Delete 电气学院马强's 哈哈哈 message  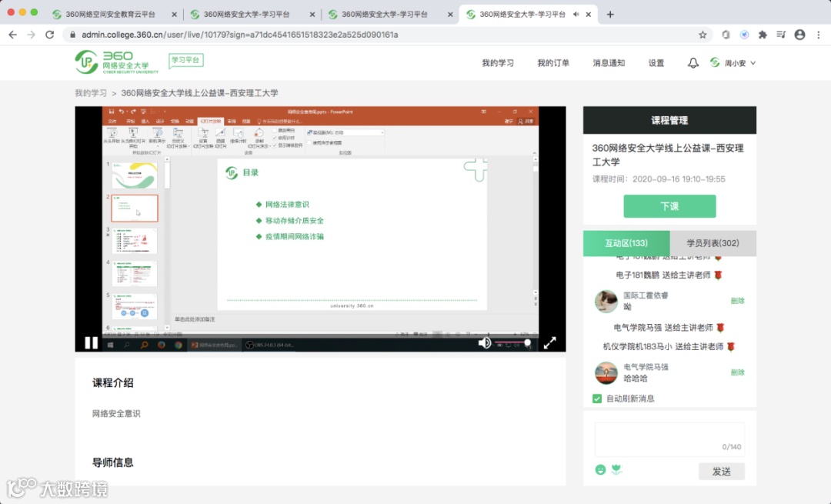click(x=737, y=372)
